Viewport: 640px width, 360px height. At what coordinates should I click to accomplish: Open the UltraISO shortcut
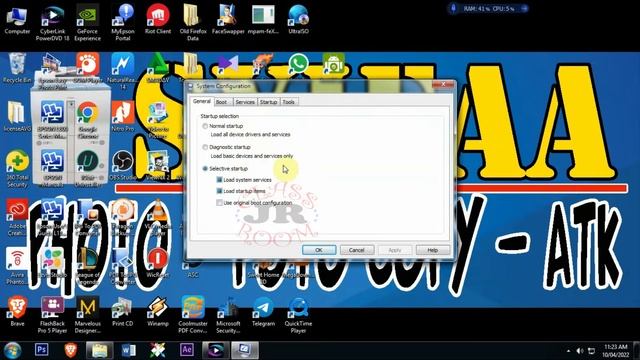pyautogui.click(x=298, y=20)
